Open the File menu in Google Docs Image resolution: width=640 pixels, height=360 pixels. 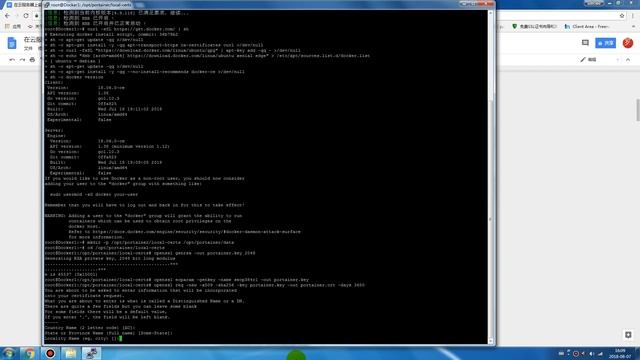28,48
